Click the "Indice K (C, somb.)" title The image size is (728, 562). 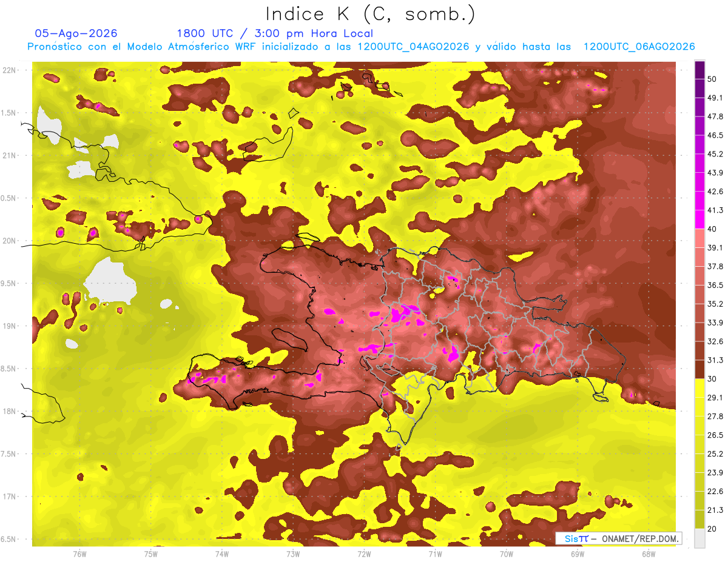pos(370,15)
